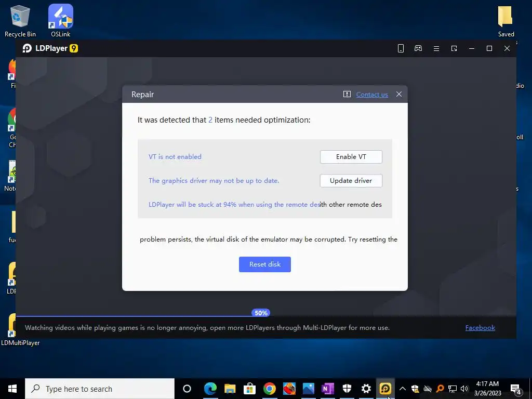This screenshot has height=399, width=532.
Task: Click the 50% loading progress indicator
Action: 261,313
